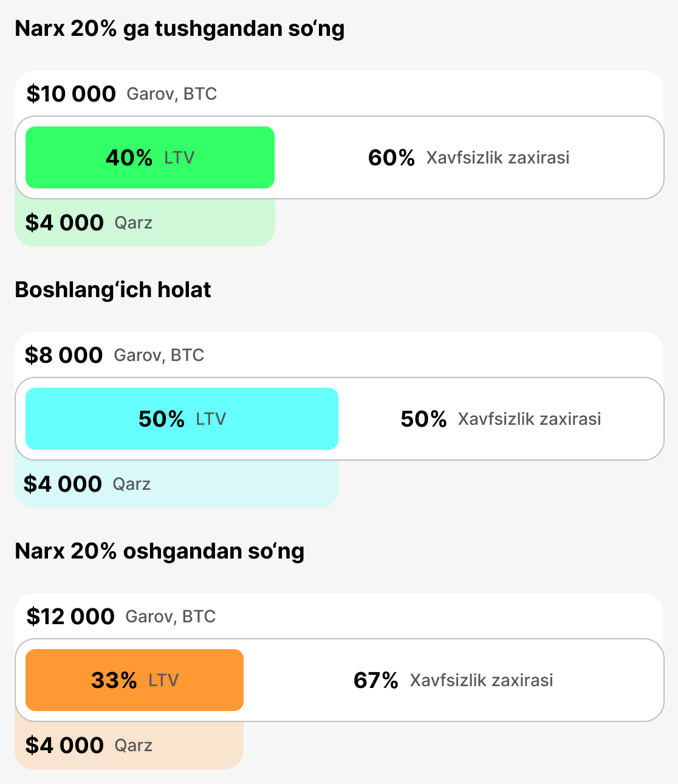Select the cyan 50% LTV bar
678x784 pixels.
[182, 419]
